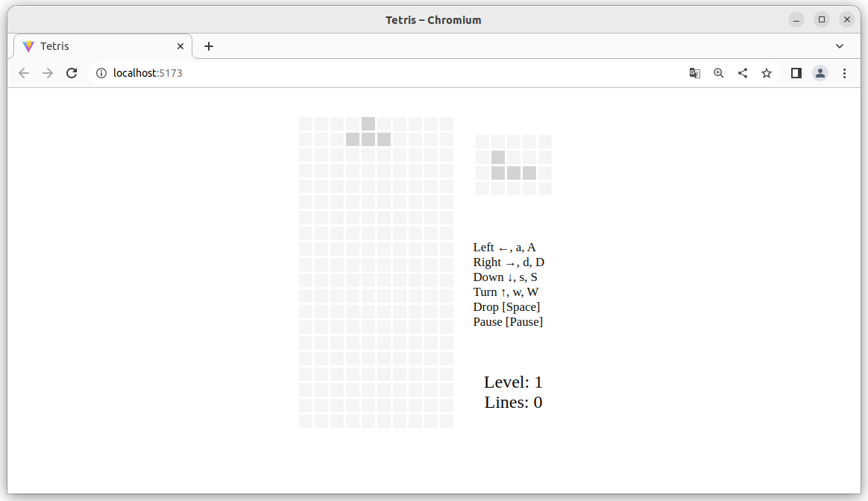Click the browser forward arrow

tap(48, 73)
